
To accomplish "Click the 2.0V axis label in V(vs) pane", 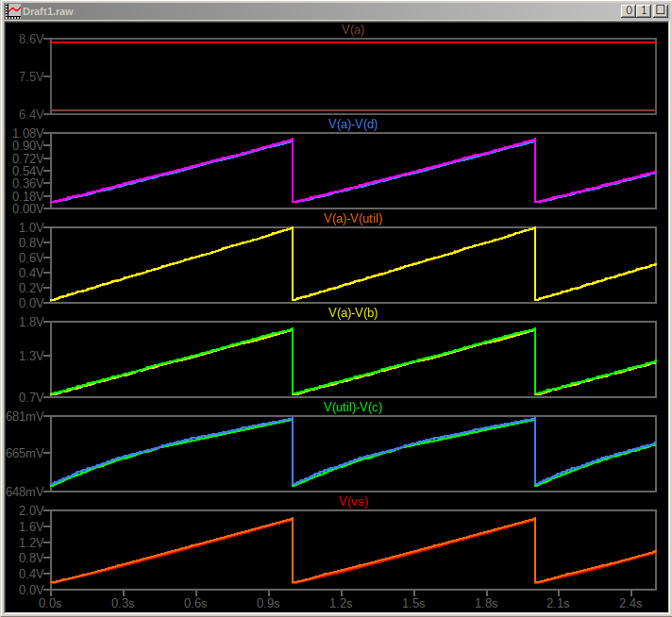I will click(31, 510).
